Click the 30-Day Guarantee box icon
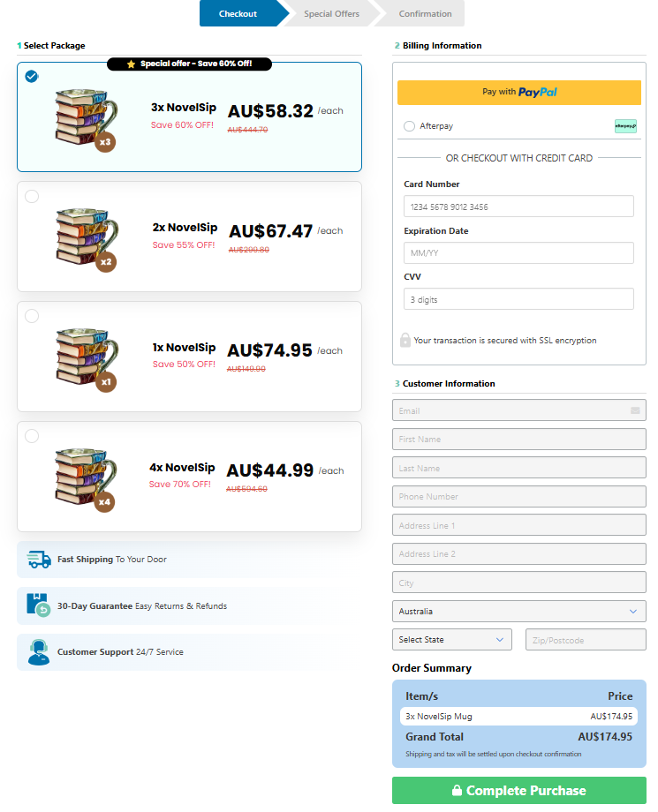The width and height of the screenshot is (658, 812). click(x=39, y=606)
